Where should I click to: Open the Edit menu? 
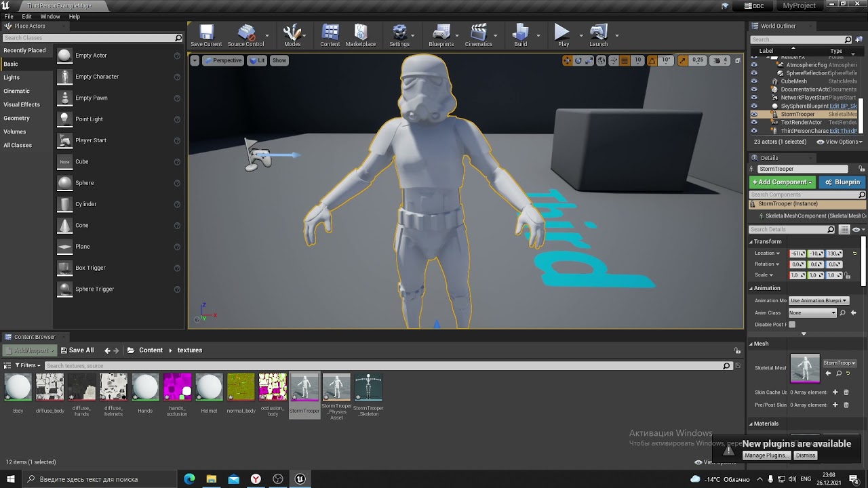click(27, 16)
